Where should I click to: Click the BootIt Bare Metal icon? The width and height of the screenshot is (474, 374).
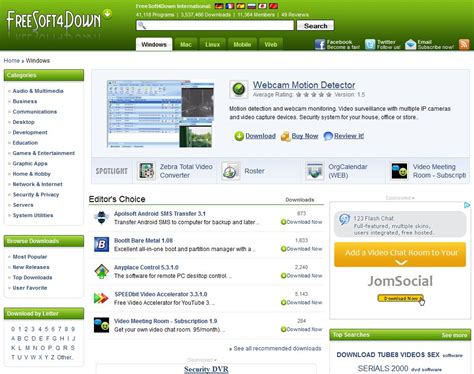pos(101,245)
